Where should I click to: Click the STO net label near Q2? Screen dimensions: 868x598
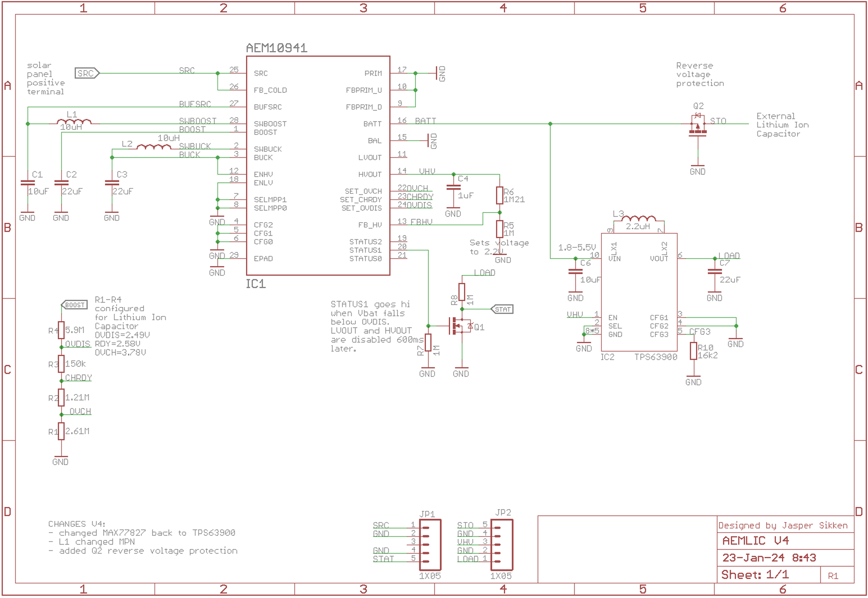click(x=718, y=121)
